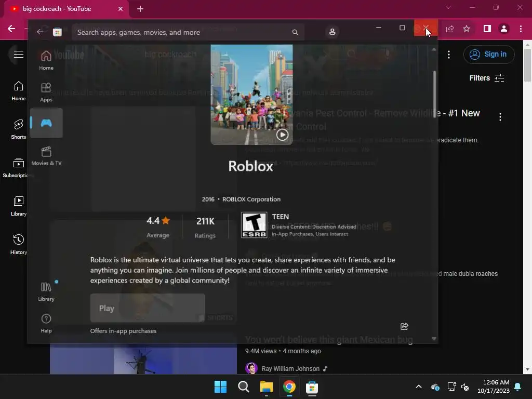
Task: Open File Explorer from taskbar
Action: tap(267, 387)
